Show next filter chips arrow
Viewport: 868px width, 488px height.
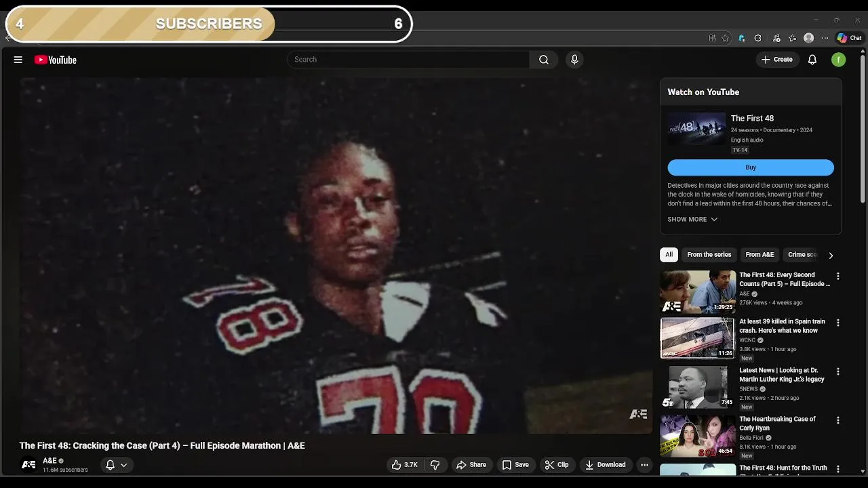coord(831,256)
